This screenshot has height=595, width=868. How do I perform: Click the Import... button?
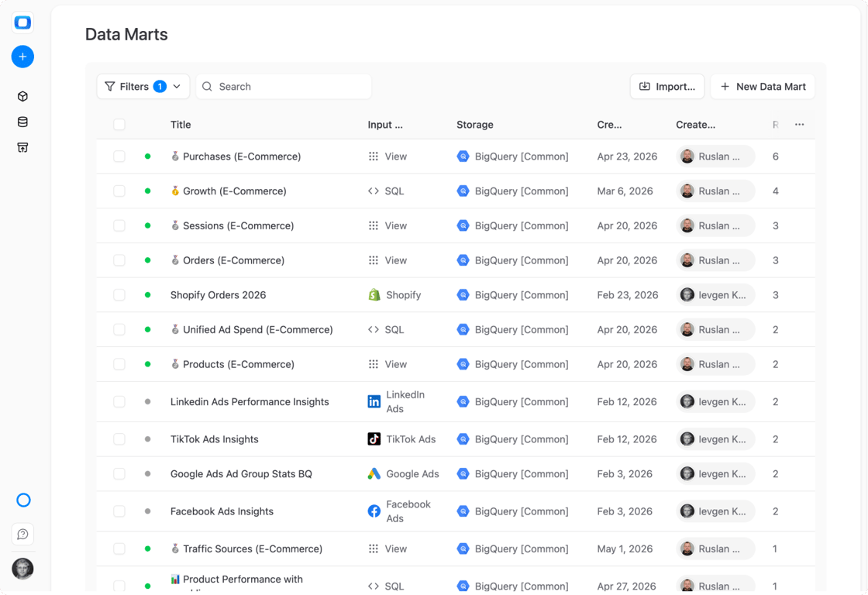[667, 86]
